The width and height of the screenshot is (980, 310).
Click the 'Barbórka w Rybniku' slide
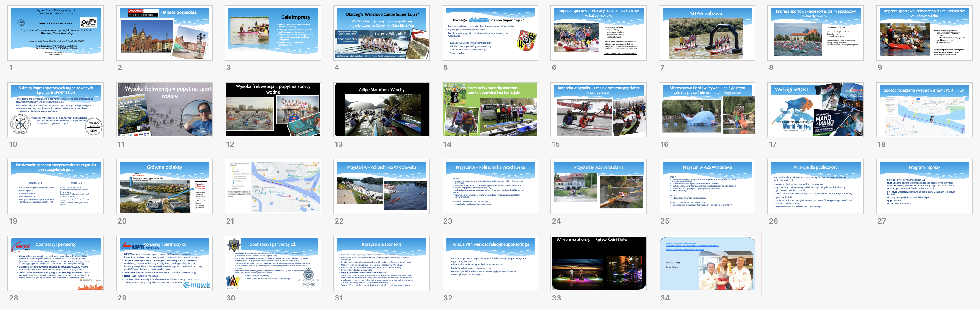[x=599, y=110]
